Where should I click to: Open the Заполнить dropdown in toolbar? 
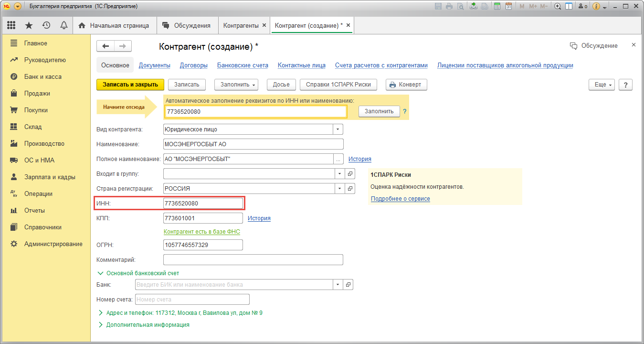pos(236,85)
